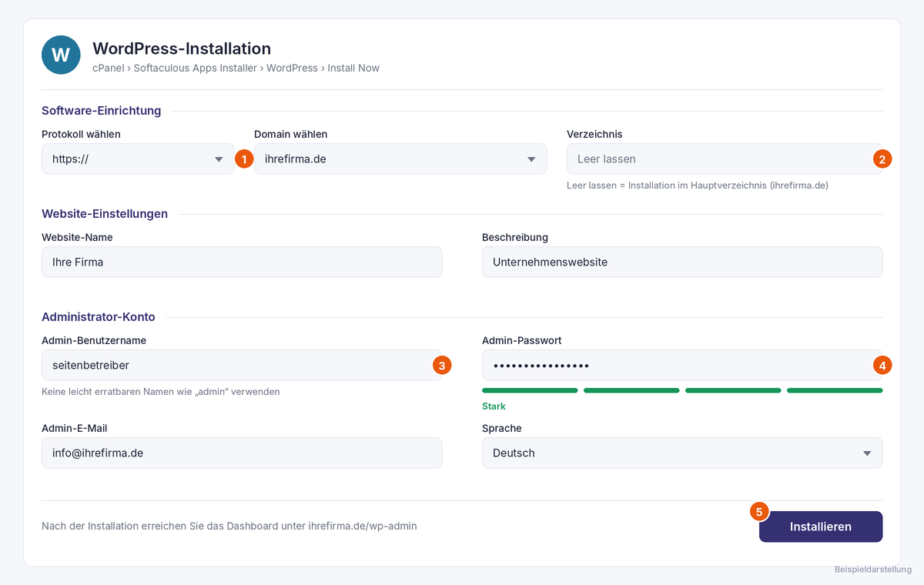The image size is (924, 585).
Task: Click the password strength meter bar
Action: coord(682,390)
